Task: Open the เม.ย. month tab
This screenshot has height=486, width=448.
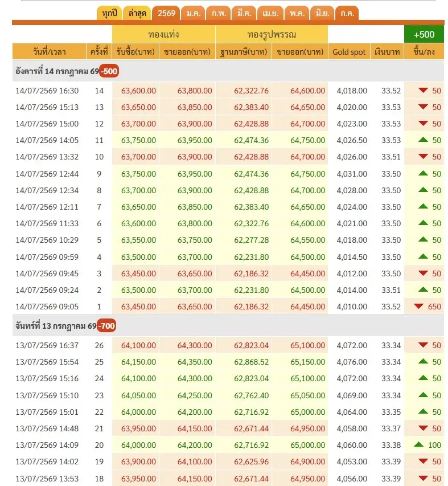Action: 270,13
